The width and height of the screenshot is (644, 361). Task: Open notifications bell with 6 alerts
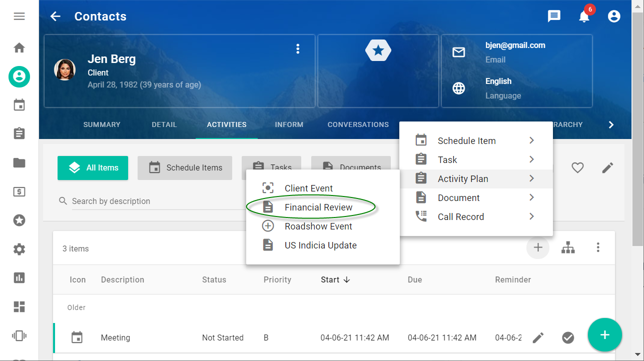pos(584,16)
